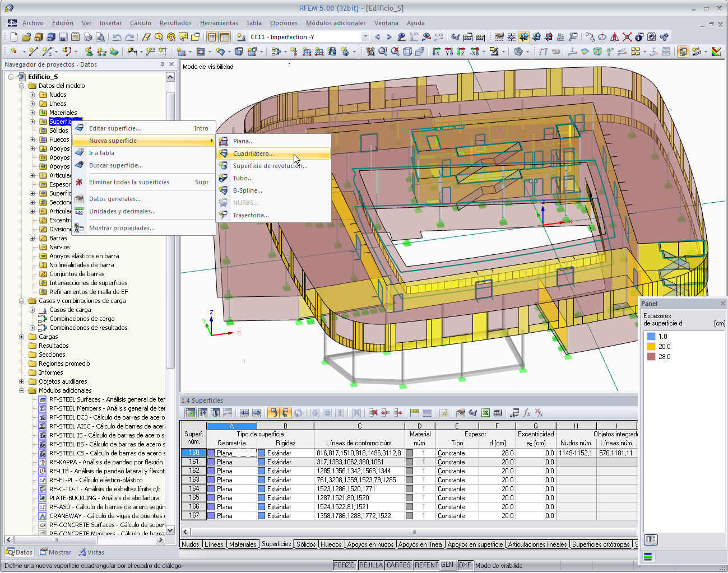
Task: Switch to the Vistas navigator tab
Action: click(91, 552)
